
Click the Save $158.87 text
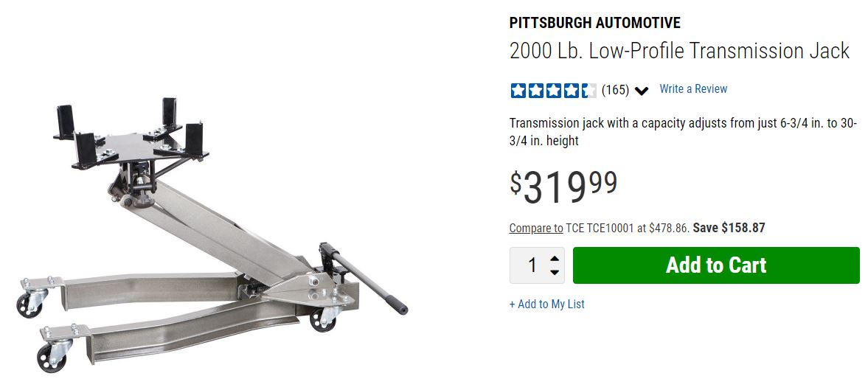729,229
